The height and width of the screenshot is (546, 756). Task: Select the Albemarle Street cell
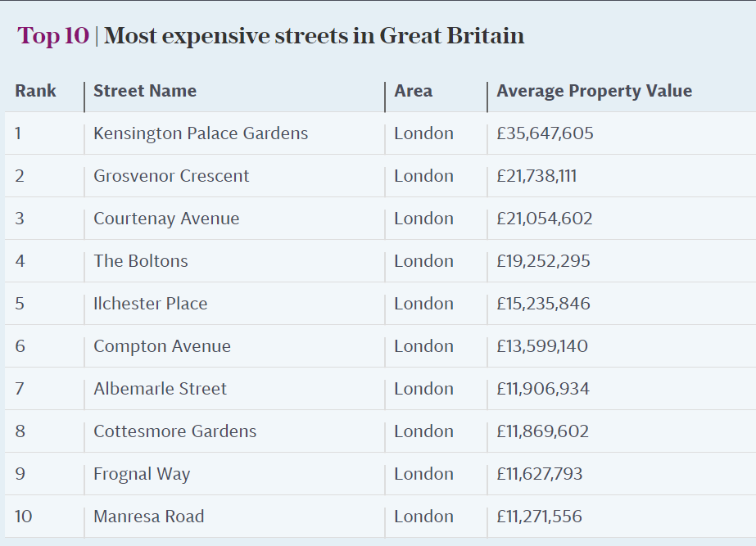[x=160, y=389]
